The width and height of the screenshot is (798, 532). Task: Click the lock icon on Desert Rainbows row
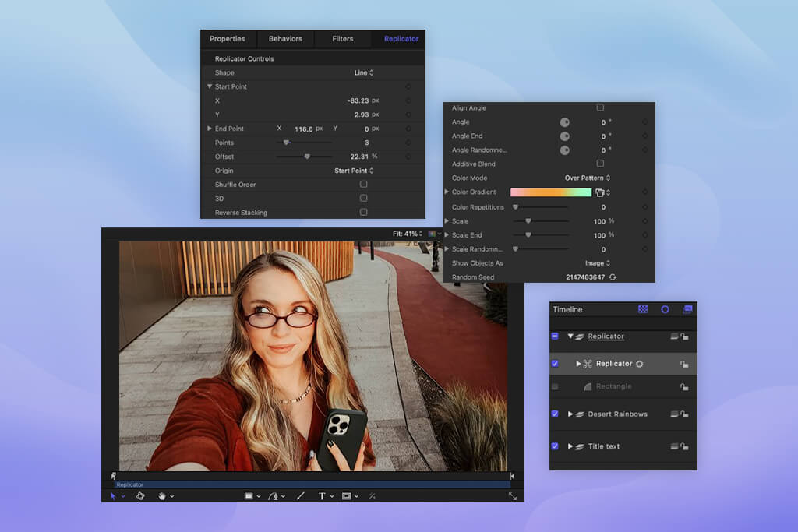(x=684, y=414)
